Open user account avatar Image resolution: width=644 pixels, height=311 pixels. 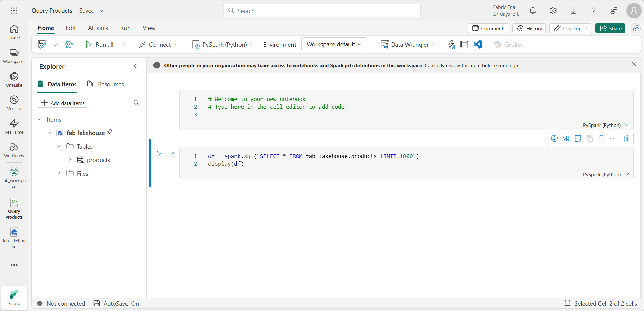[634, 11]
